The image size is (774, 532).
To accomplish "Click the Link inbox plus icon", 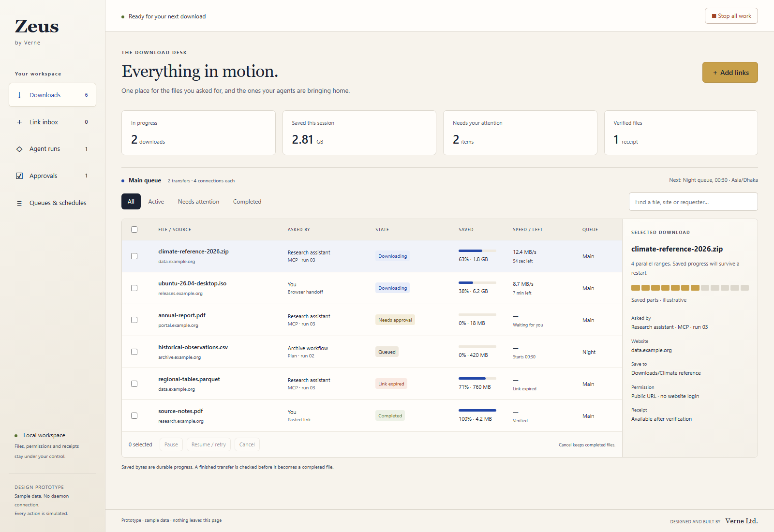I will (x=19, y=122).
